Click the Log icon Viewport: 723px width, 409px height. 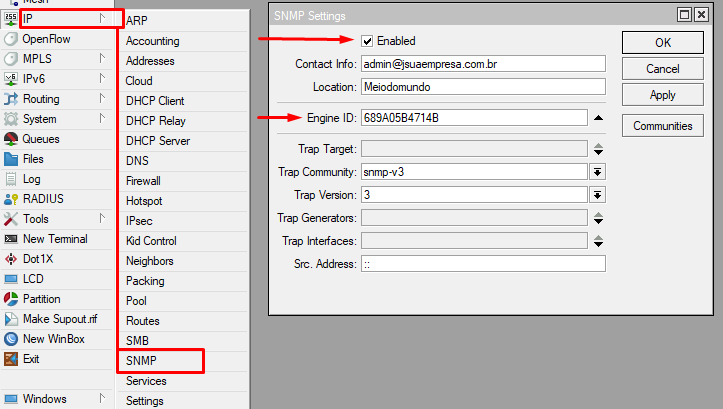click(11, 179)
